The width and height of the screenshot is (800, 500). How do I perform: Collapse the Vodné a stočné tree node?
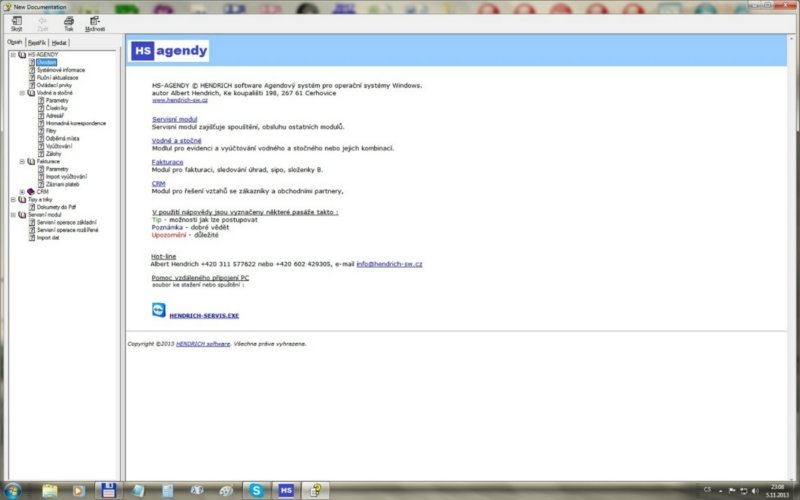click(22, 93)
